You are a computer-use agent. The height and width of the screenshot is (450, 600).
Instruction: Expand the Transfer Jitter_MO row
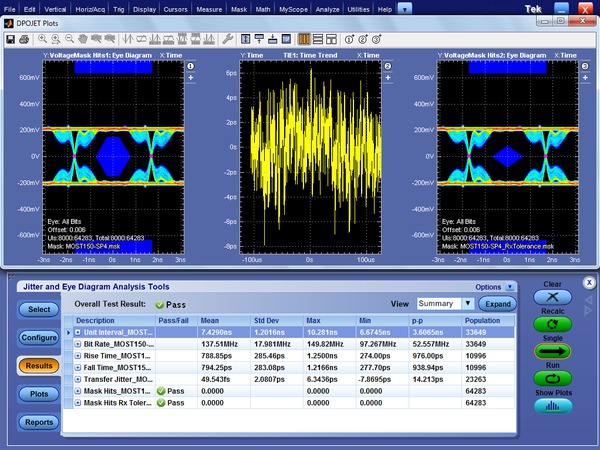[x=78, y=380]
